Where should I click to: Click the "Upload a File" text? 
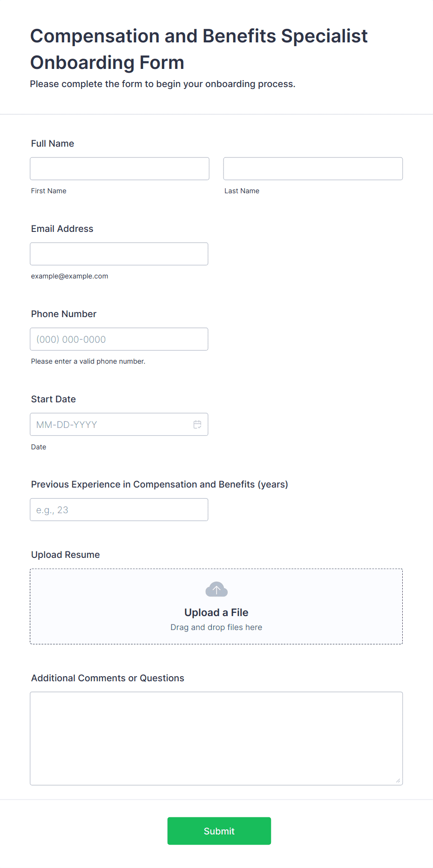216,612
